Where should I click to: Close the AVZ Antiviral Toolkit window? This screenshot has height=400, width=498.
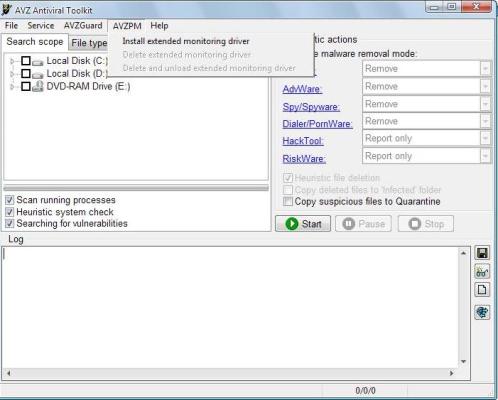[477, 7]
